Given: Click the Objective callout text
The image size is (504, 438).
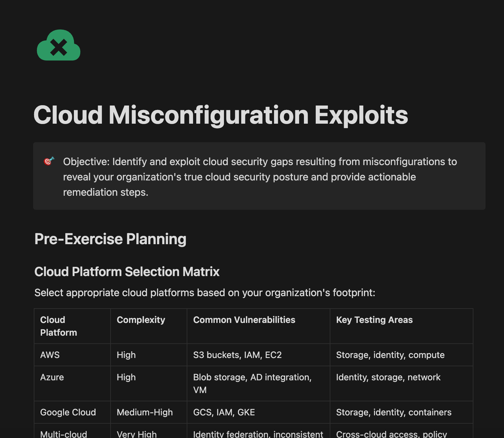Looking at the screenshot, I should point(260,177).
